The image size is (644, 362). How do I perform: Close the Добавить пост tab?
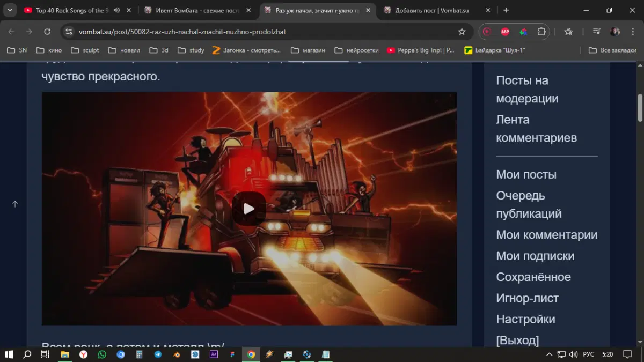pos(487,10)
